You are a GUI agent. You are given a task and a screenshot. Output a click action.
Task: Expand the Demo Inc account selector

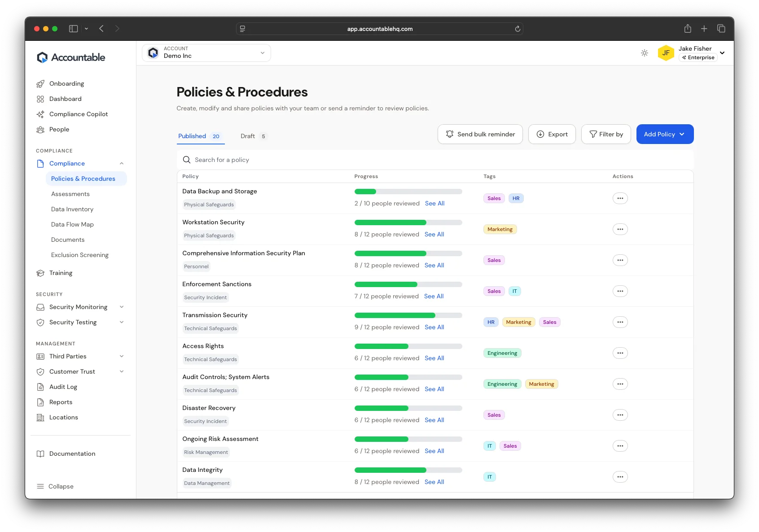tap(262, 52)
